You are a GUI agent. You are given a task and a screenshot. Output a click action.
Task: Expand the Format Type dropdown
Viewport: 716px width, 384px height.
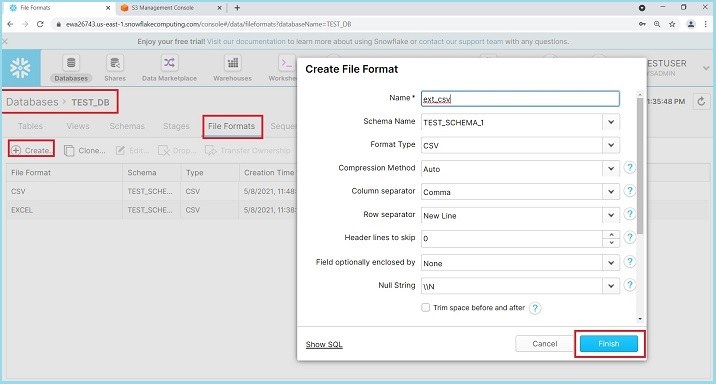click(x=611, y=145)
